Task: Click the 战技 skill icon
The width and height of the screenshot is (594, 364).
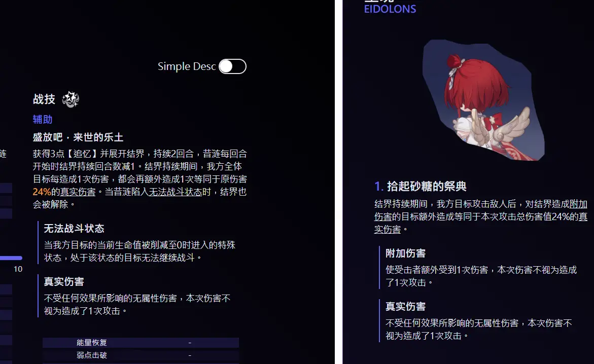Action: [71, 99]
